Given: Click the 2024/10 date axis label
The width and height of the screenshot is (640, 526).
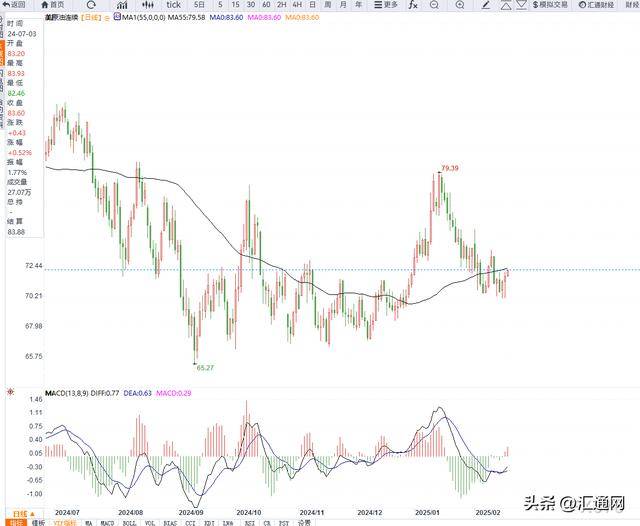Looking at the screenshot, I should coord(249,512).
